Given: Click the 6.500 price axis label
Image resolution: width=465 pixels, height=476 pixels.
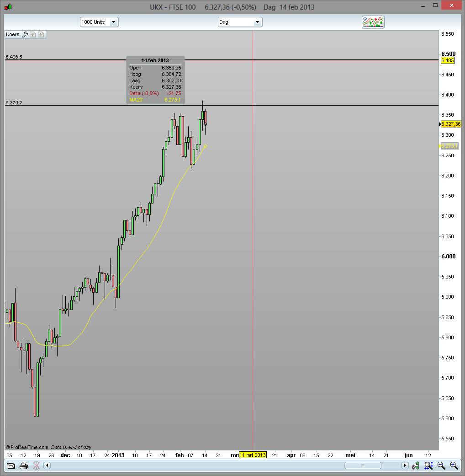Looking at the screenshot, I should click(448, 54).
